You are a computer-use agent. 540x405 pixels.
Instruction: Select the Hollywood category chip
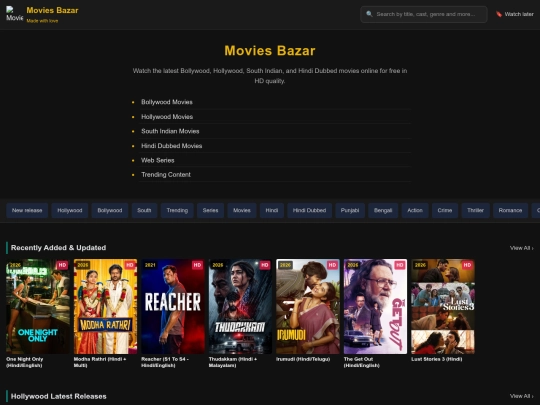pyautogui.click(x=70, y=210)
